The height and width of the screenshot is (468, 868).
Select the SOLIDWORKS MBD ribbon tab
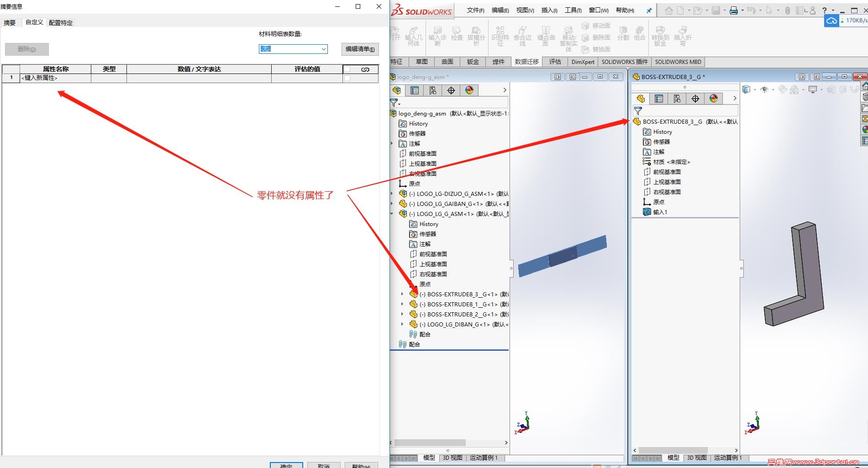point(678,62)
